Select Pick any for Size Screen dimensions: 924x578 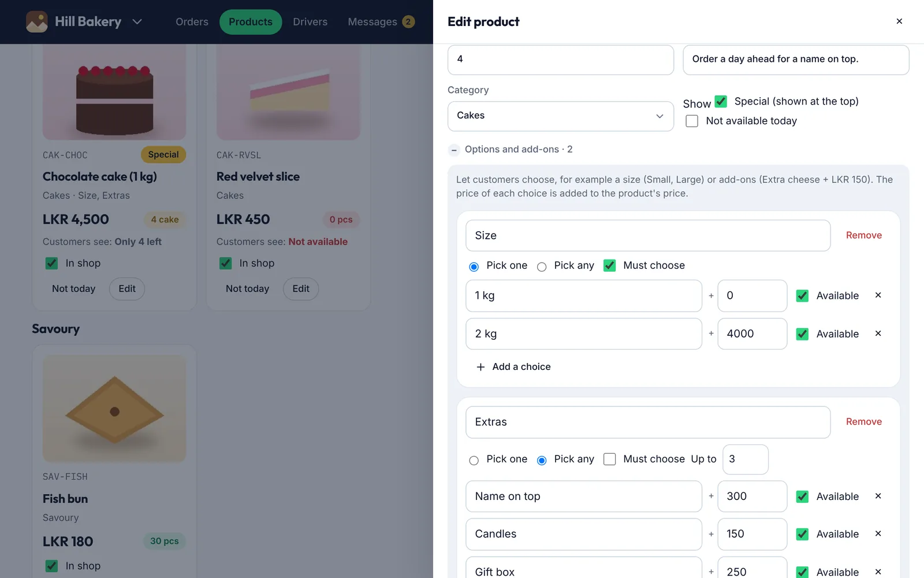pos(541,266)
